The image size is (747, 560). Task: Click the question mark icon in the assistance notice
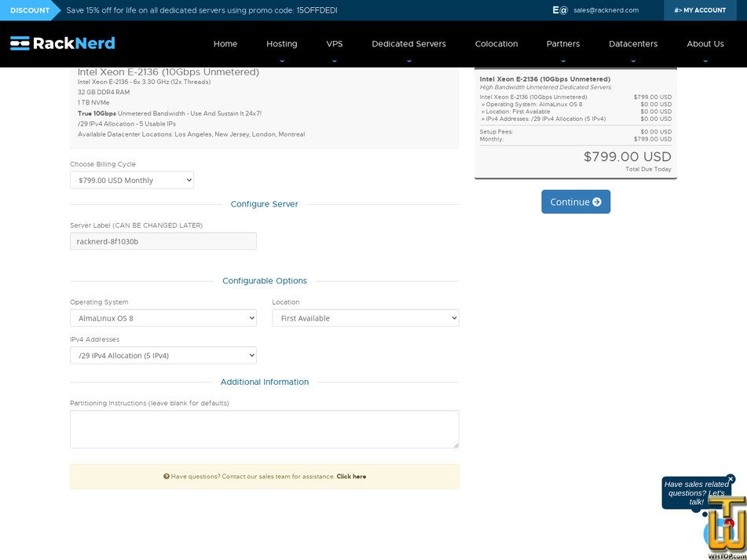(x=167, y=476)
